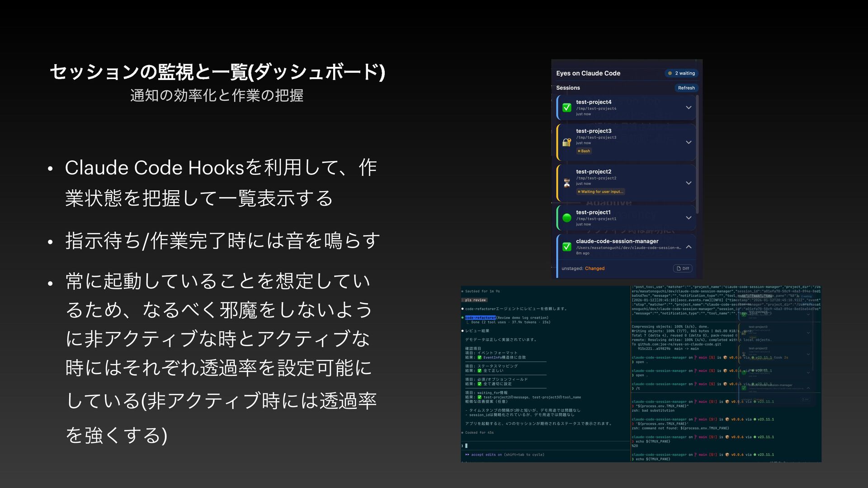Click test-project1 green circle active icon

[566, 218]
